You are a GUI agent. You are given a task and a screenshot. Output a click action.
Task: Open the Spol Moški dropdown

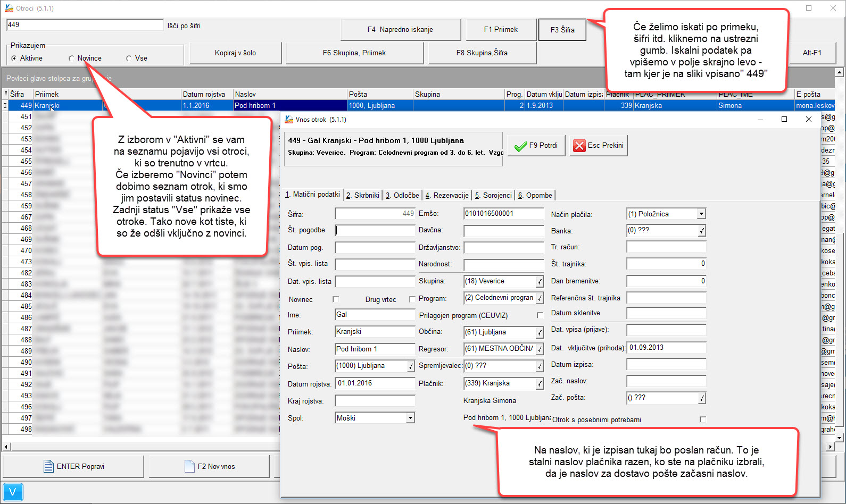click(x=410, y=418)
